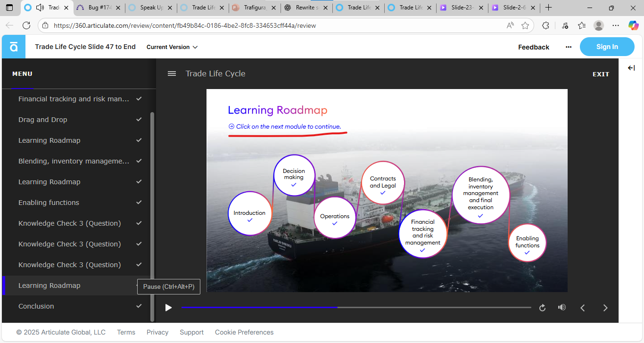Click the replay slide icon
This screenshot has height=343, width=644.
point(542,308)
